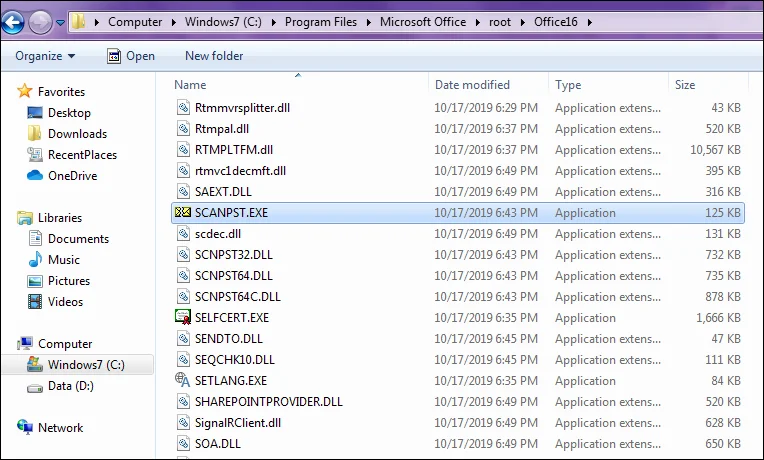Screen dimensions: 764x460
Task: Select the SCANPST.EXE envelope icon
Action: coord(183,212)
